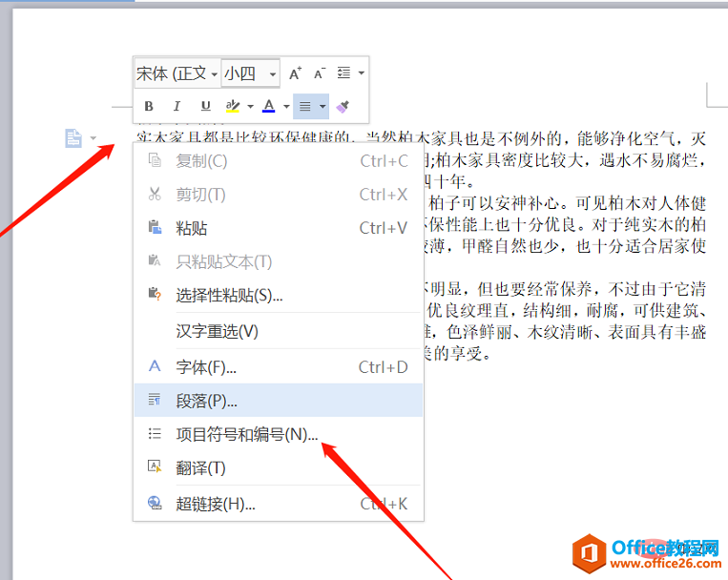
Task: Open font color dropdown arrow
Action: (x=286, y=106)
